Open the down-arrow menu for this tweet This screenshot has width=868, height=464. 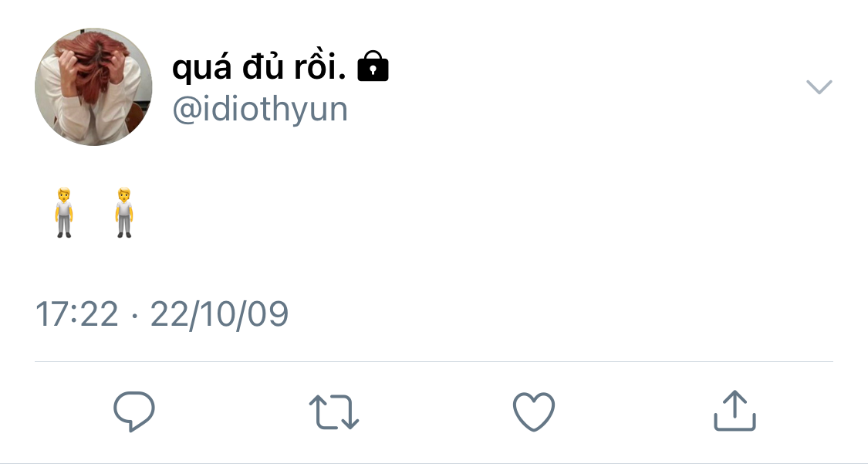tap(819, 87)
